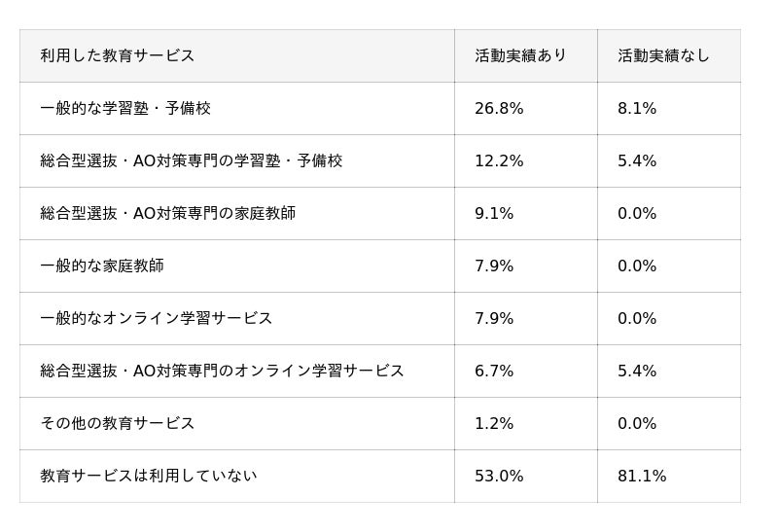
Task: Click the 12.2% value cell
Action: pos(499,161)
